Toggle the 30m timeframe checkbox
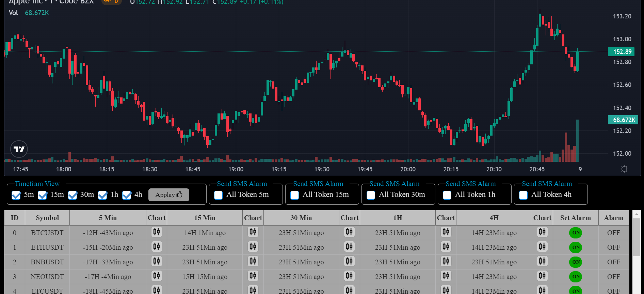 click(x=73, y=195)
